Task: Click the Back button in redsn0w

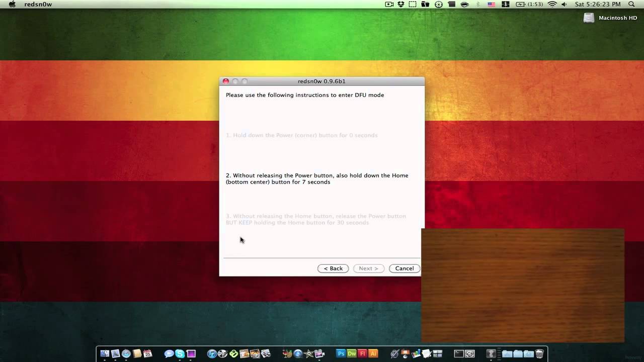Action: click(x=333, y=268)
